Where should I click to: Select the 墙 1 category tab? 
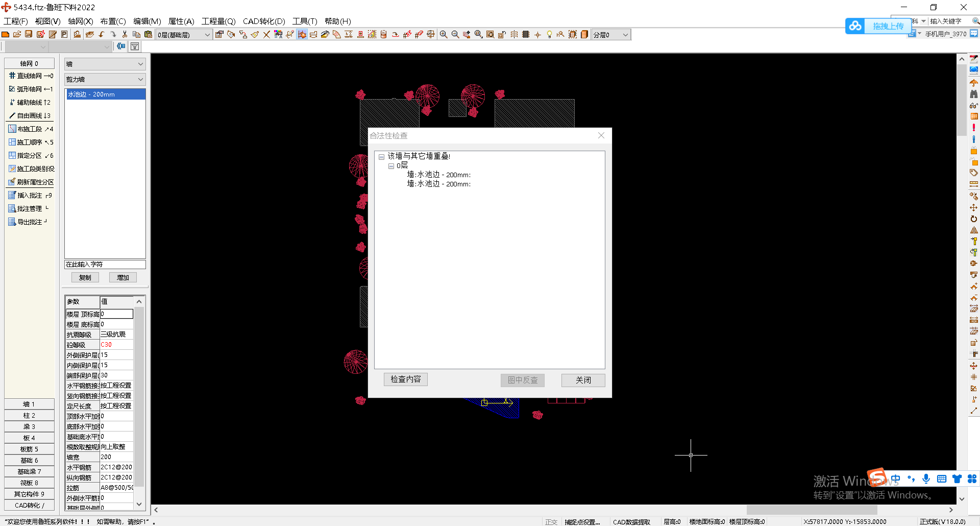click(x=29, y=404)
